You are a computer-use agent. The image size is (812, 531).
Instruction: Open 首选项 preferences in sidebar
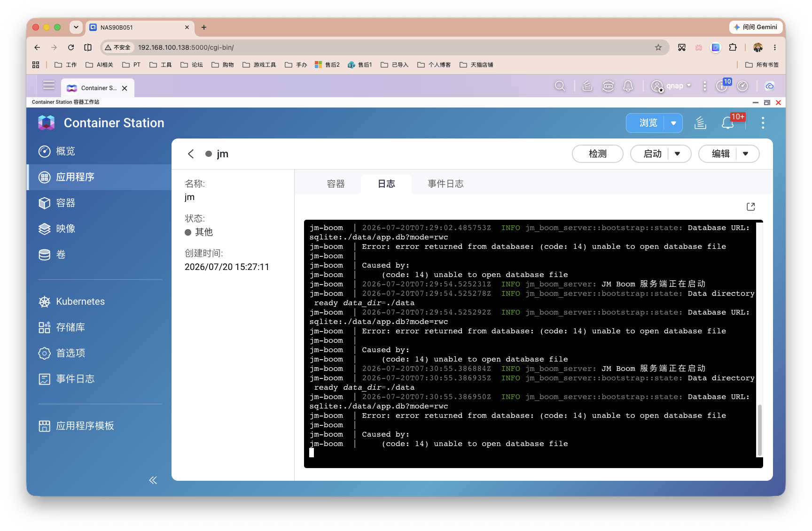99,353
